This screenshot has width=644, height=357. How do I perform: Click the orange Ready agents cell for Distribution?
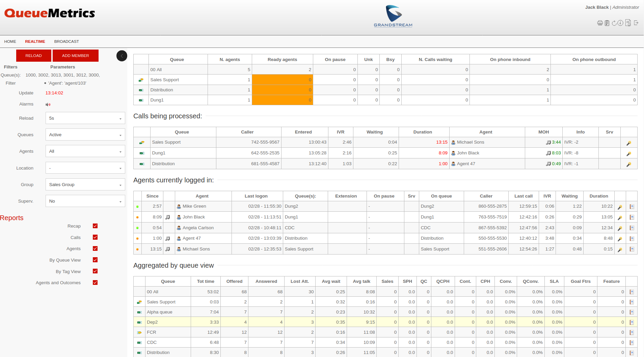coord(283,90)
